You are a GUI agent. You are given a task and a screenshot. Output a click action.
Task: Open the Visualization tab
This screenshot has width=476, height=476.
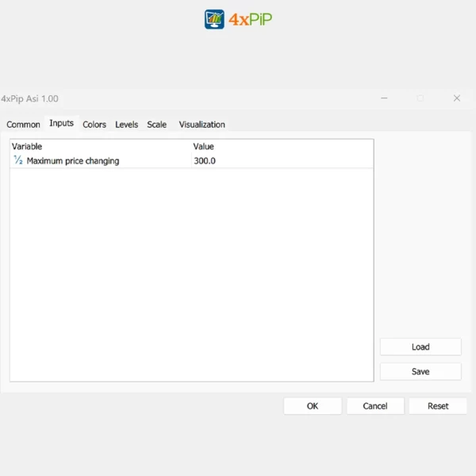click(x=202, y=125)
